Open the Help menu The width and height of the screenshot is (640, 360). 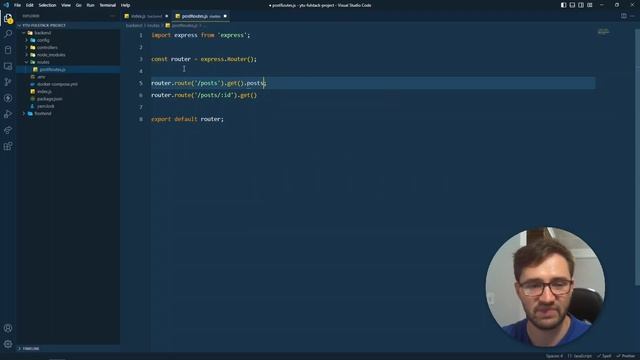coord(126,5)
